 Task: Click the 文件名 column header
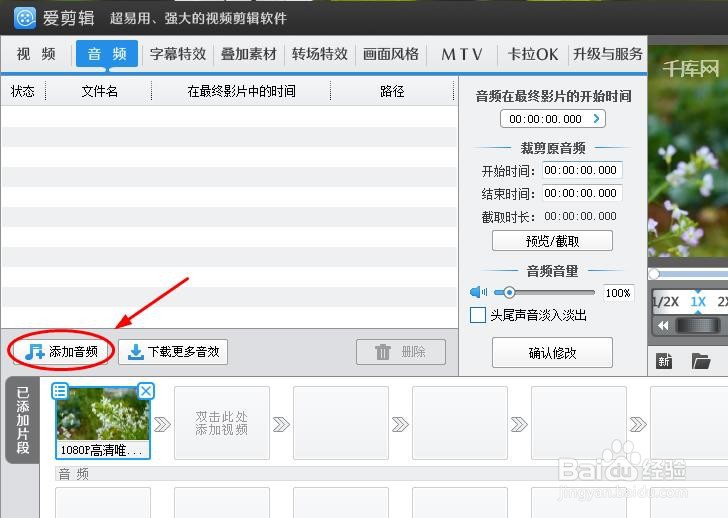point(99,91)
